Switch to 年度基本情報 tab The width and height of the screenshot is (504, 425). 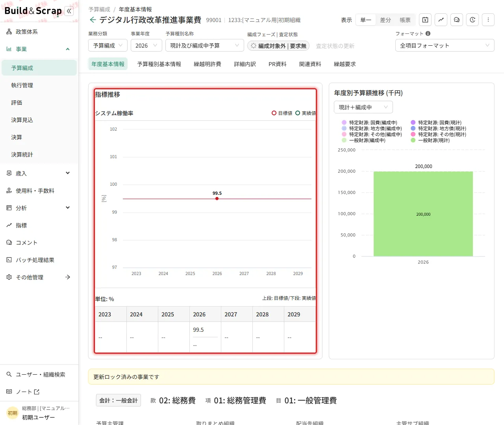click(108, 64)
